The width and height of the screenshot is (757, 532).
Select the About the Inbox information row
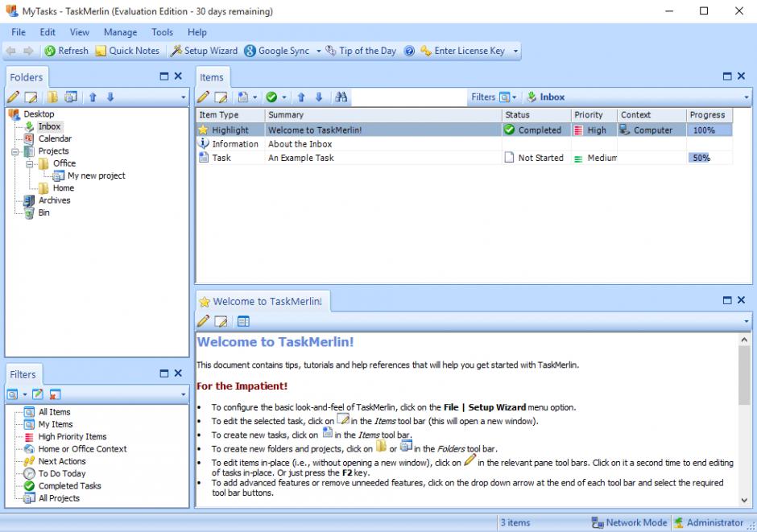465,144
